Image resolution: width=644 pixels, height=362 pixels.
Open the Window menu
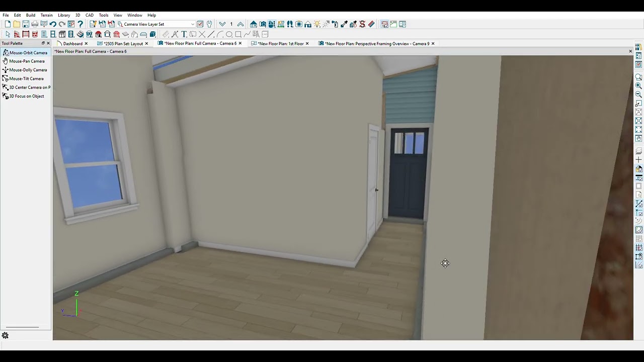(134, 15)
